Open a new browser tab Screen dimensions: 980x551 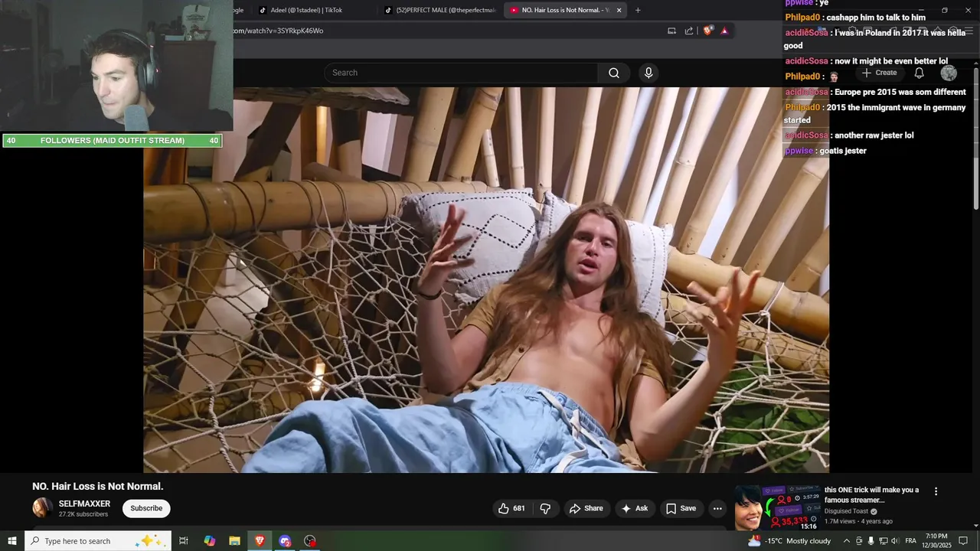point(638,10)
